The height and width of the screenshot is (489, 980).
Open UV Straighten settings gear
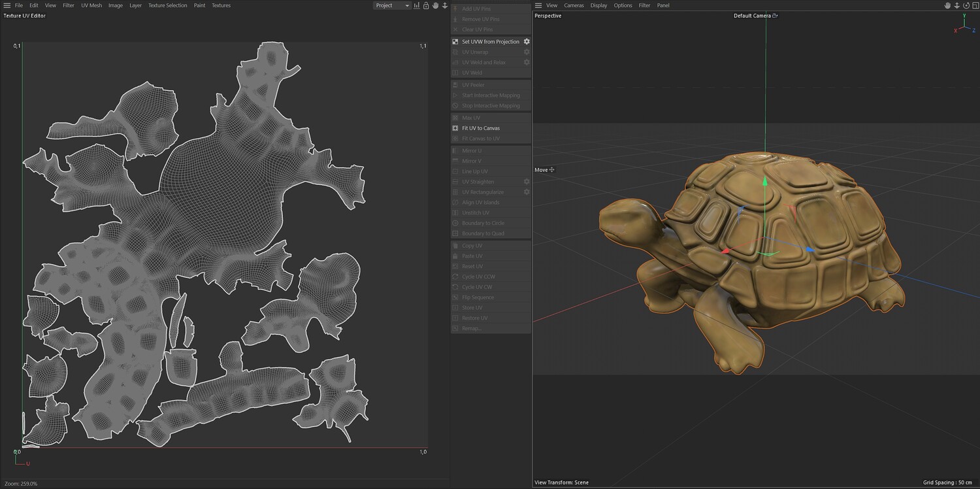(x=527, y=182)
